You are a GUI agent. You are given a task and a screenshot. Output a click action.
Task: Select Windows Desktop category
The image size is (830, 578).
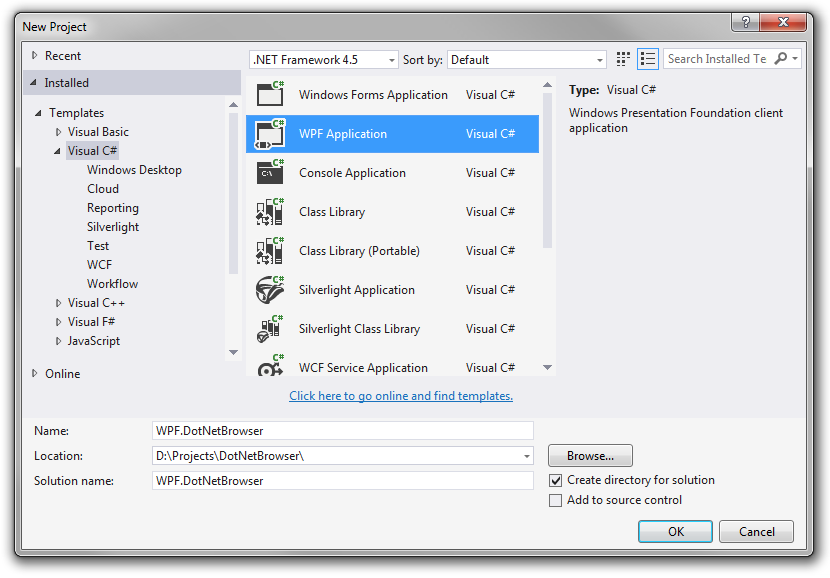(x=134, y=170)
